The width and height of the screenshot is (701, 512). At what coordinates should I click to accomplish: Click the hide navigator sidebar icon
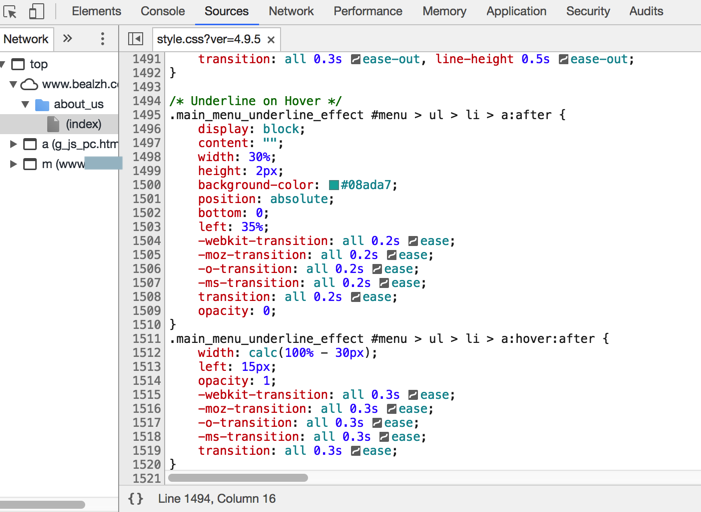136,39
